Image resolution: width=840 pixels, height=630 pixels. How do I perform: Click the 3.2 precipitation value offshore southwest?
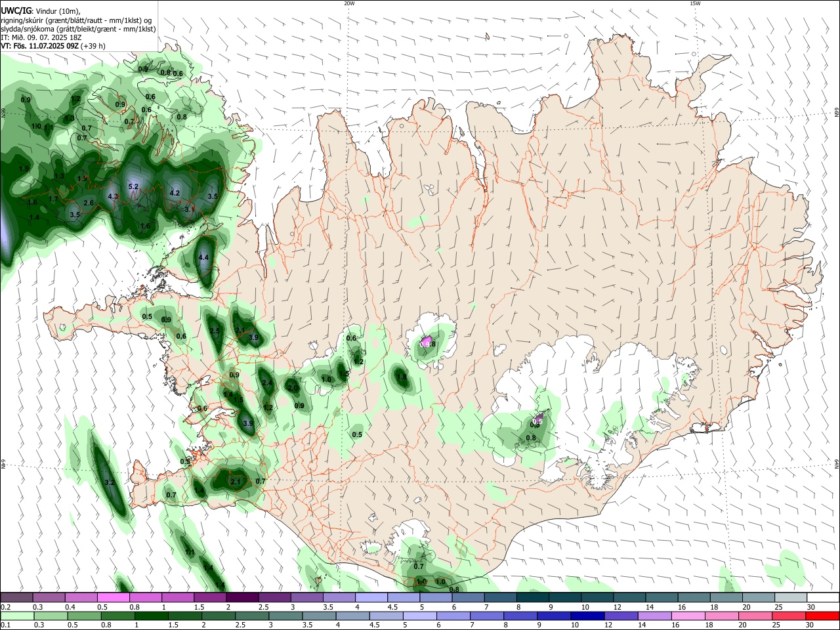pos(110,483)
